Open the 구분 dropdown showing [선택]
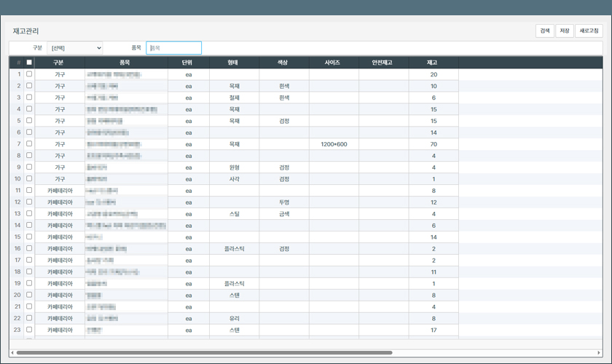Screen dimensions: 612x364 [x=75, y=48]
